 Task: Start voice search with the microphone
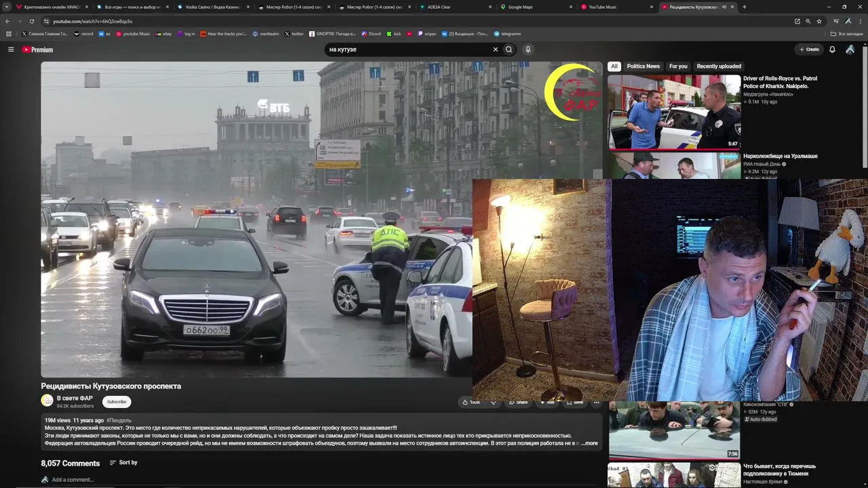tap(528, 49)
